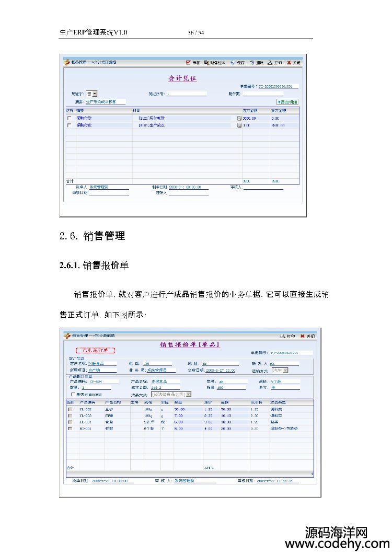Click 打印 (print) icon in the quotation window
The width and height of the screenshot is (392, 554).
282,336
